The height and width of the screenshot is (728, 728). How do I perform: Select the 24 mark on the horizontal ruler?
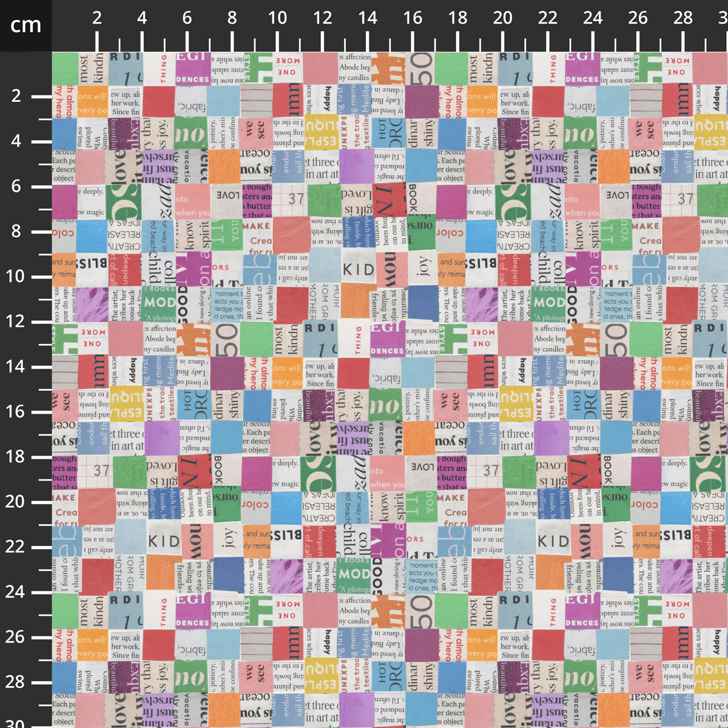pos(593,18)
